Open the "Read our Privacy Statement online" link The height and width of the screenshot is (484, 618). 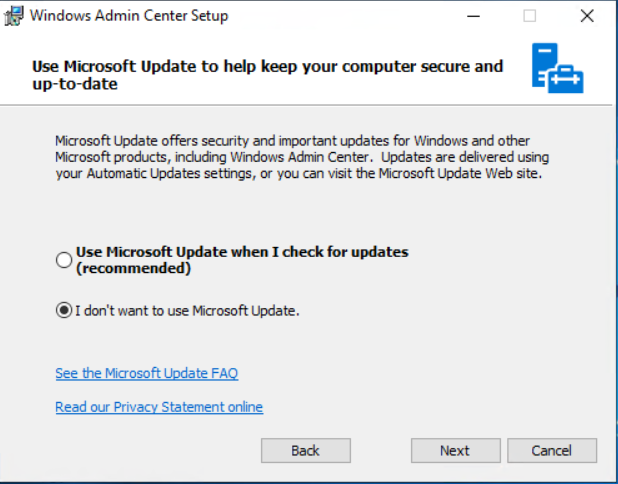[159, 407]
